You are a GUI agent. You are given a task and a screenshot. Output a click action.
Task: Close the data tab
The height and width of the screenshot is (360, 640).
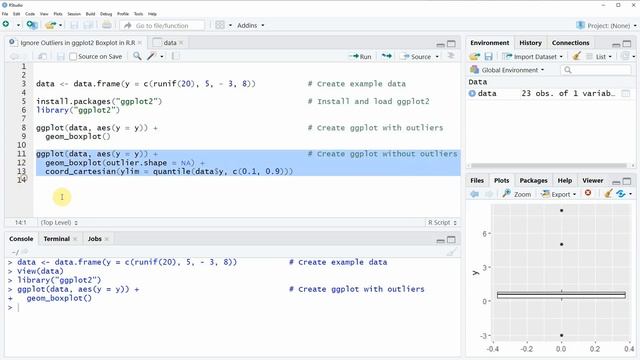181,42
